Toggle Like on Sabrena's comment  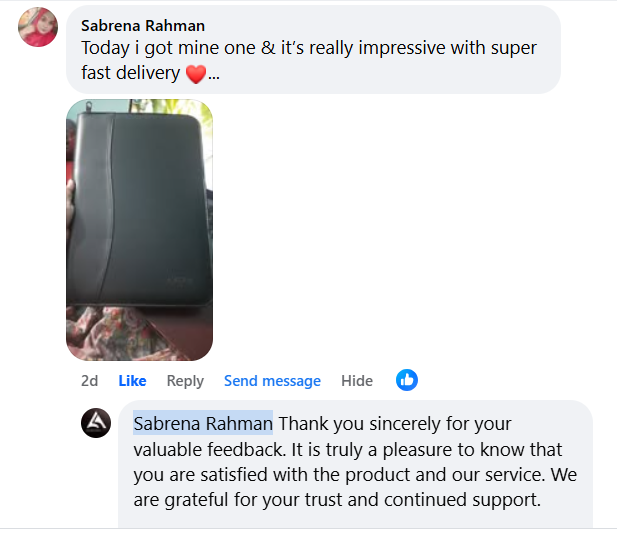(132, 381)
